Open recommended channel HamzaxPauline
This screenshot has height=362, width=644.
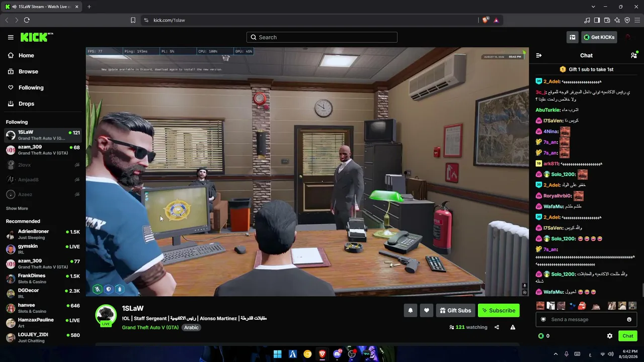43,322
